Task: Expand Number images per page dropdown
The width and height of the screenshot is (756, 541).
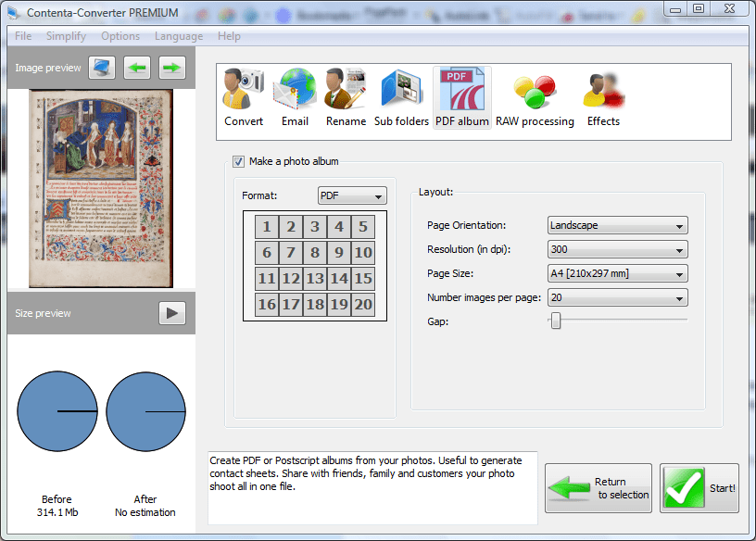Action: coord(618,297)
